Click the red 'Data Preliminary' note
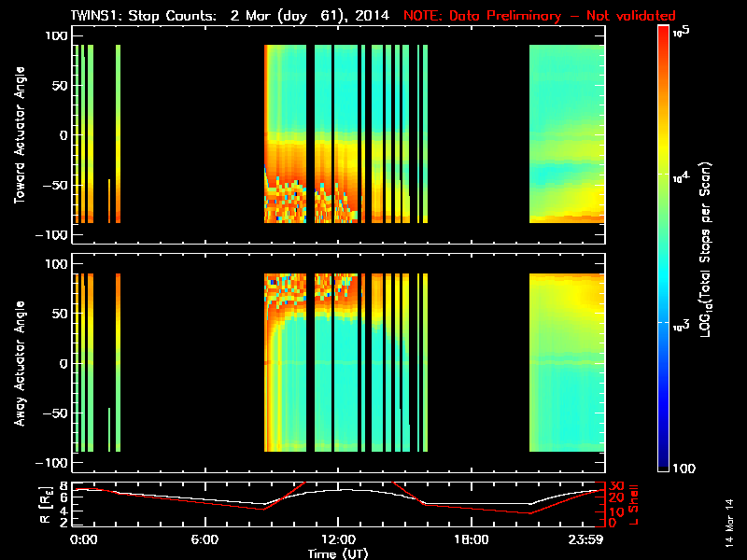This screenshot has height=560, width=747. click(539, 16)
